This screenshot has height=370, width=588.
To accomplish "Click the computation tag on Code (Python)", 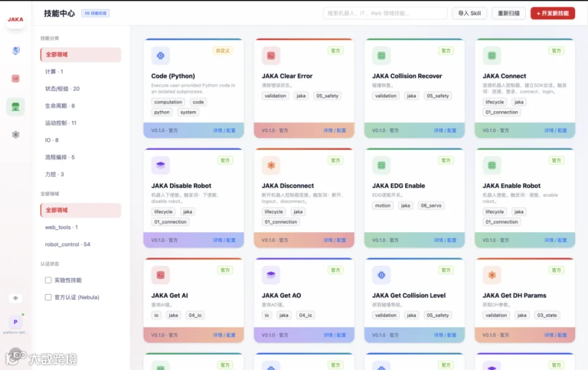I will 168,102.
